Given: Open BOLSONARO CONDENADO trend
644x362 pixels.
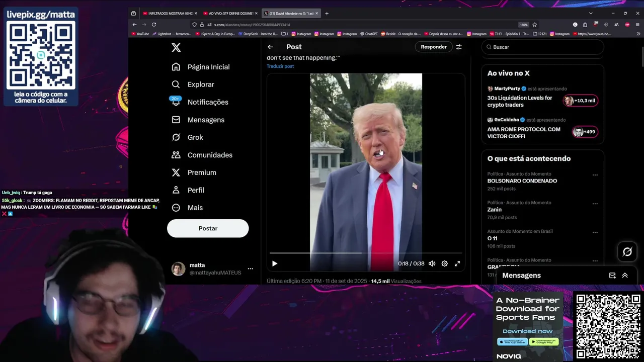Looking at the screenshot, I should (x=522, y=181).
